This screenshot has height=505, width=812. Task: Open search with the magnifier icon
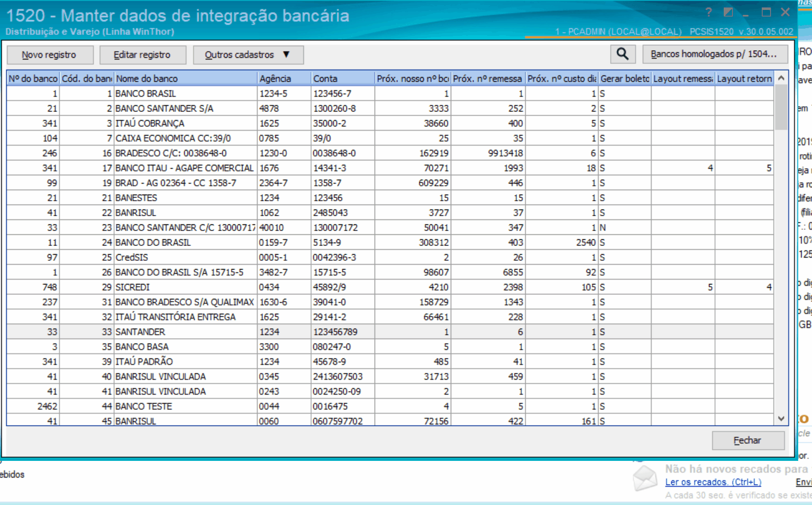622,54
